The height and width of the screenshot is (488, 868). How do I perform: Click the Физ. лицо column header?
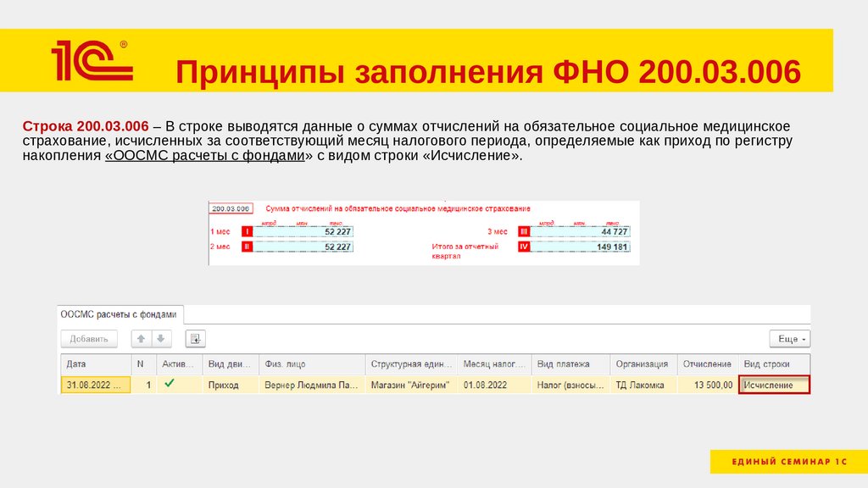pos(312,364)
